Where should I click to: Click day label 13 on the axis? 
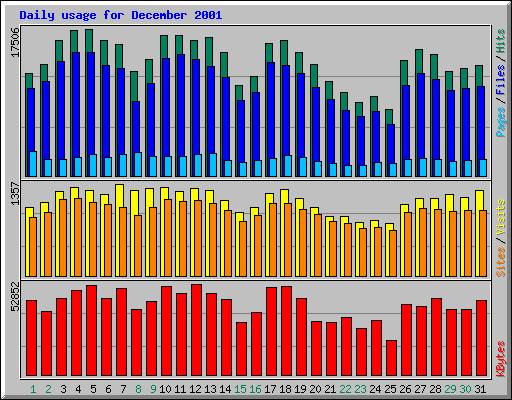tap(210, 389)
